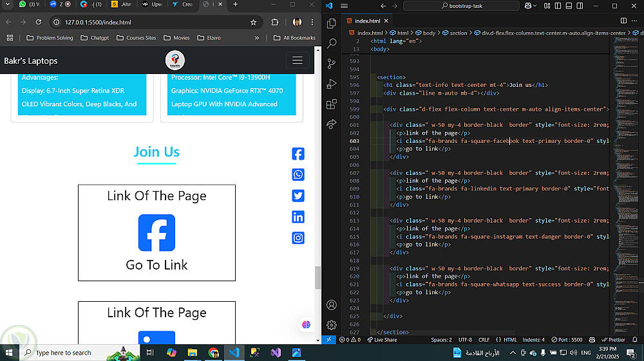This screenshot has height=361, width=644.
Task: Split the editor right
Action: coord(623,21)
